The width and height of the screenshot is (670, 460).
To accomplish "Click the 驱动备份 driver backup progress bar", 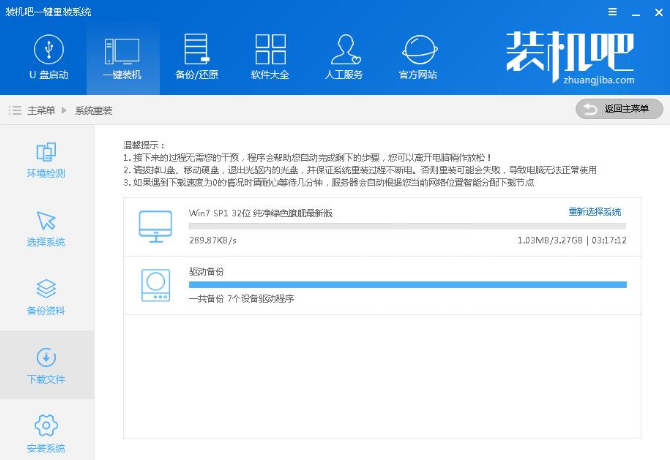I will click(407, 285).
